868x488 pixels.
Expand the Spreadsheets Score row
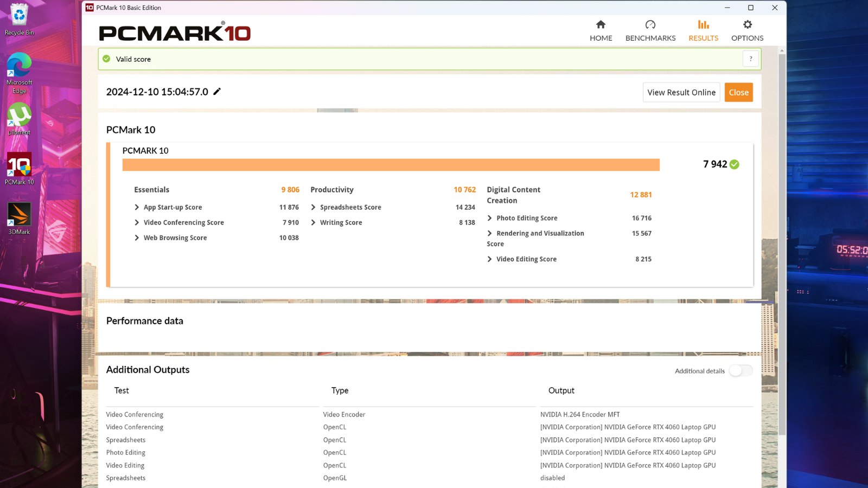[313, 207]
